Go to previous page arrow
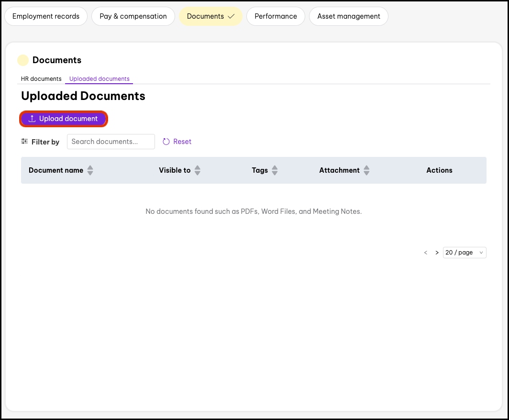 coord(425,253)
